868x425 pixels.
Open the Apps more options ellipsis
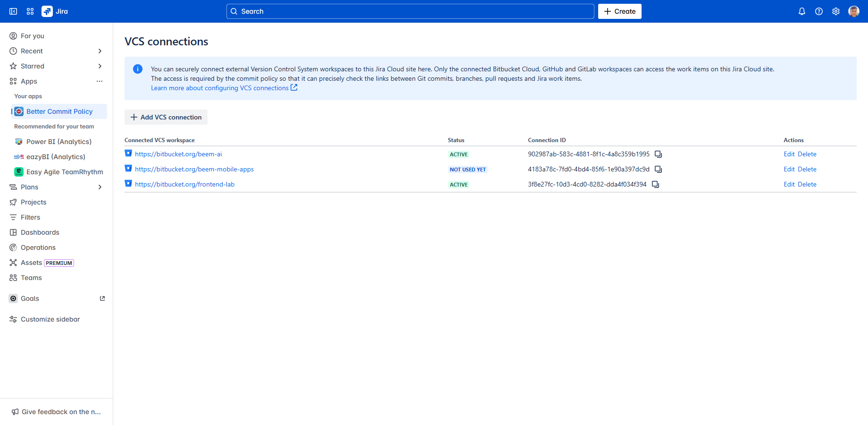coord(100,81)
